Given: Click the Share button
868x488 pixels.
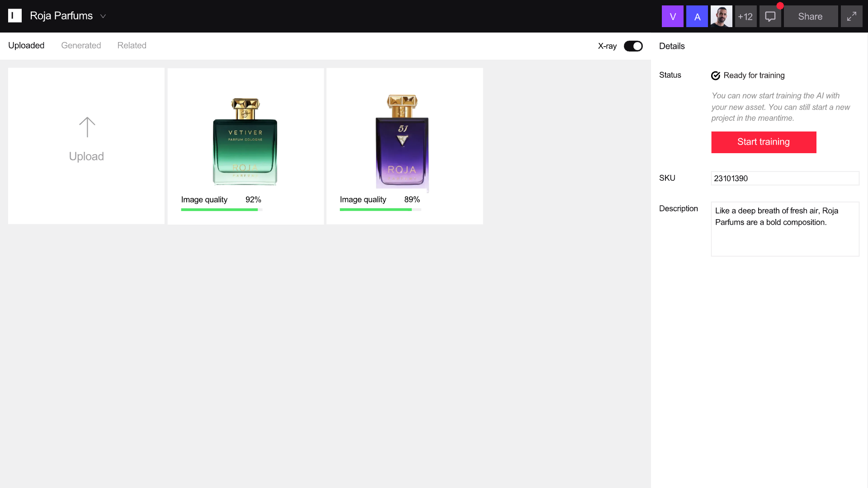Looking at the screenshot, I should [810, 16].
